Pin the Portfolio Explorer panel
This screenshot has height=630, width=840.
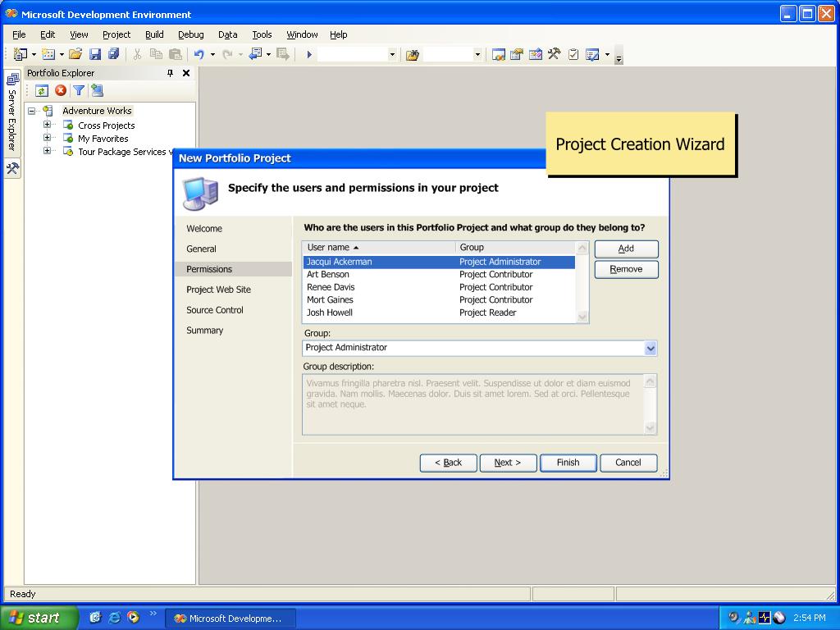tap(170, 73)
